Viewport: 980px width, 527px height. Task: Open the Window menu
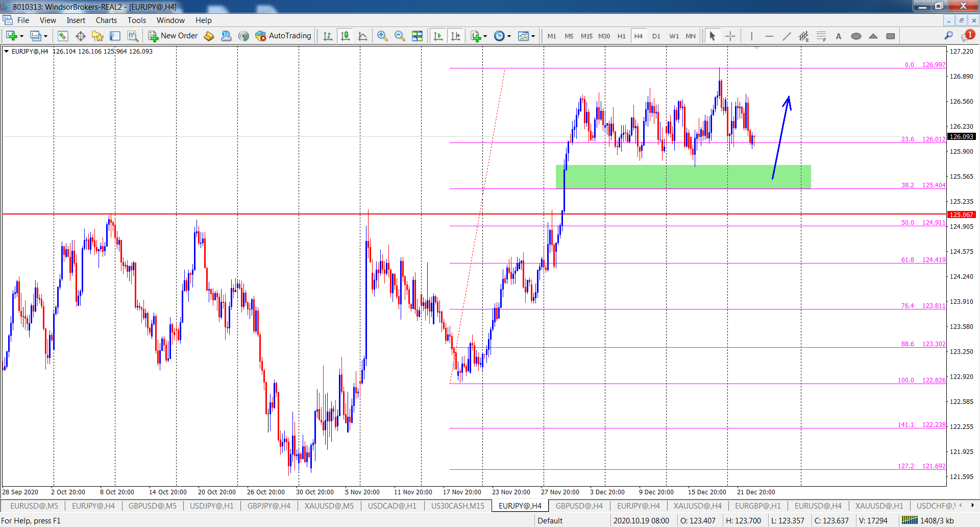tap(170, 20)
